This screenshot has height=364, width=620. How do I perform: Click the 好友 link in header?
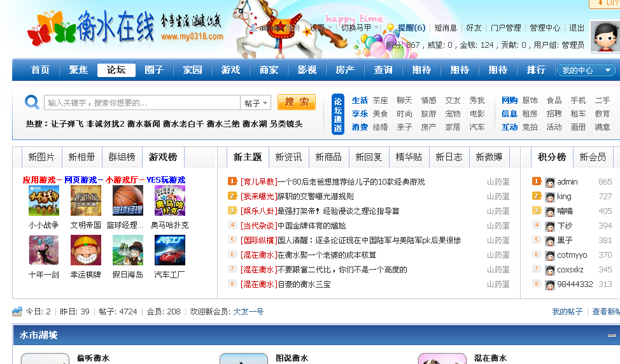pyautogui.click(x=474, y=27)
